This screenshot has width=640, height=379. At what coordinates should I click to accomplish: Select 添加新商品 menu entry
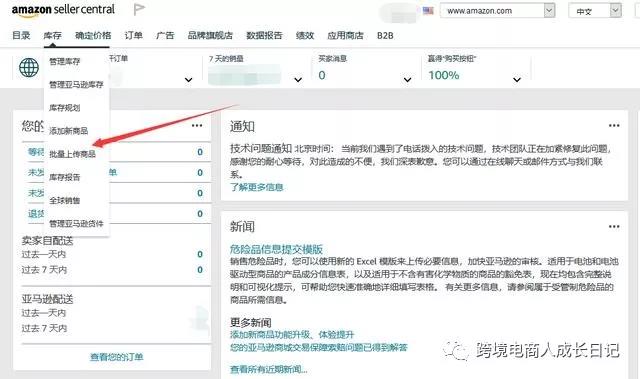coord(69,131)
